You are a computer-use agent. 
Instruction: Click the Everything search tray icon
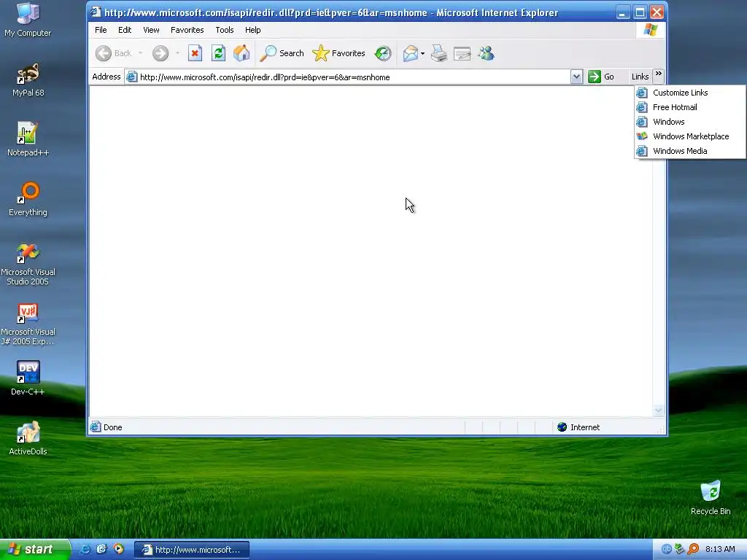(x=693, y=549)
